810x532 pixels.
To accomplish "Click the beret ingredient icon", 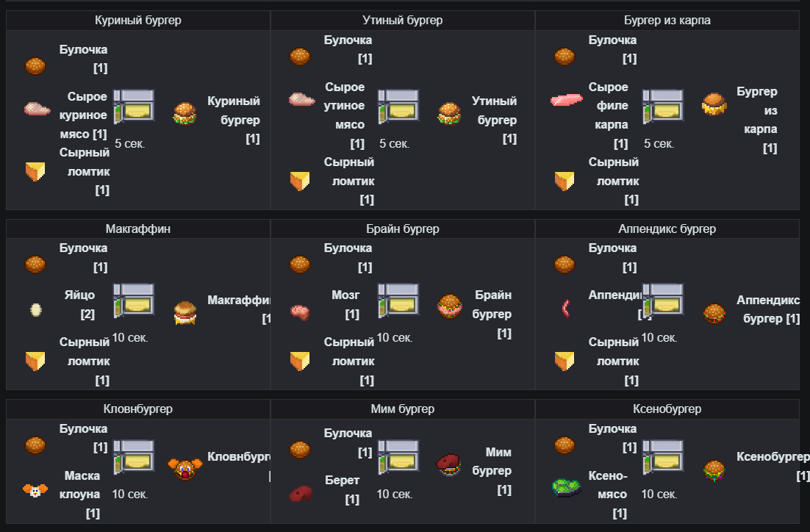I will [x=300, y=492].
